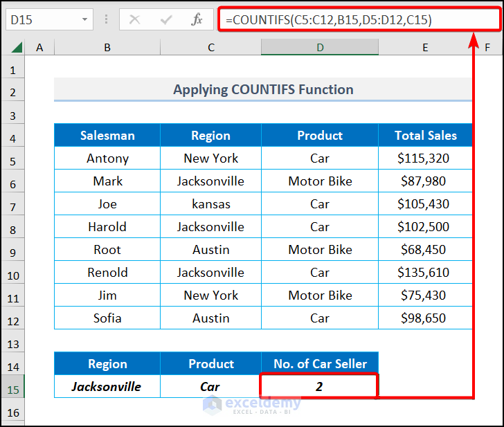Click inside the COUNTIFS formula bar
This screenshot has height=427, width=504.
point(360,19)
